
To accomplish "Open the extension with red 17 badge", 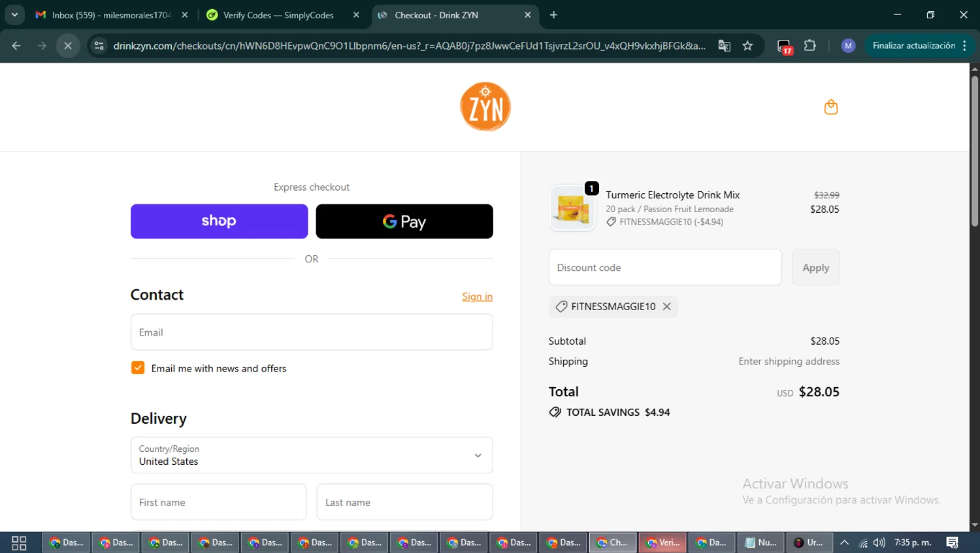I will (x=784, y=46).
